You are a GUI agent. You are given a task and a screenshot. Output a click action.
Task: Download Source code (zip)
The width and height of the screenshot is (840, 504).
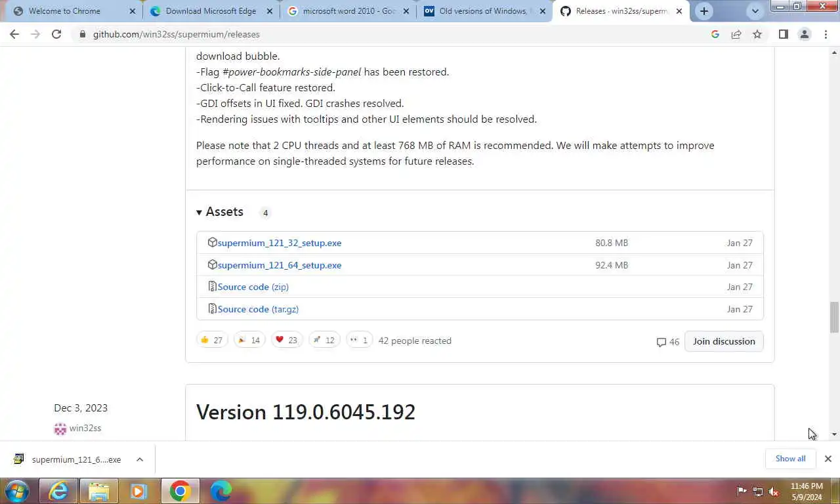point(253,287)
